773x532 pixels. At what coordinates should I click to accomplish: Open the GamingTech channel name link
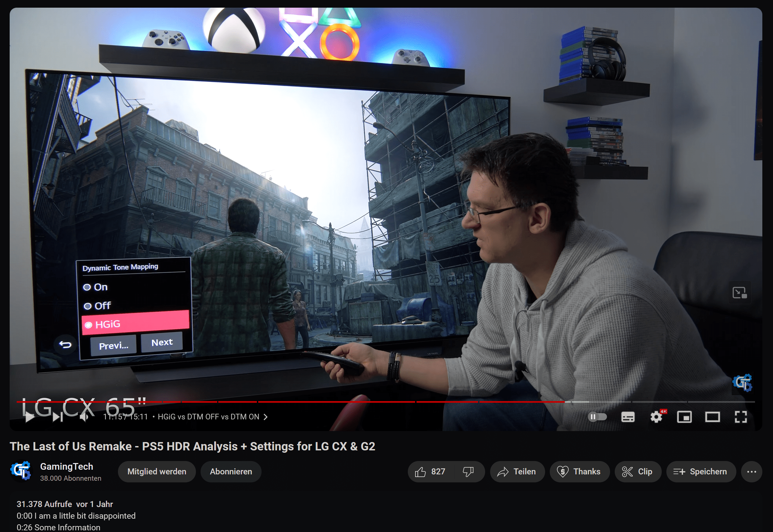click(67, 466)
